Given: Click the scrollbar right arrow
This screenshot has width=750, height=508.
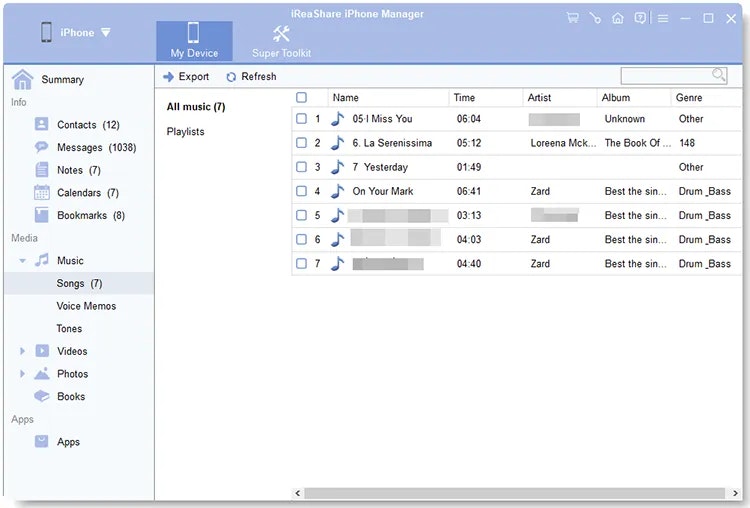Looking at the screenshot, I should [x=735, y=493].
